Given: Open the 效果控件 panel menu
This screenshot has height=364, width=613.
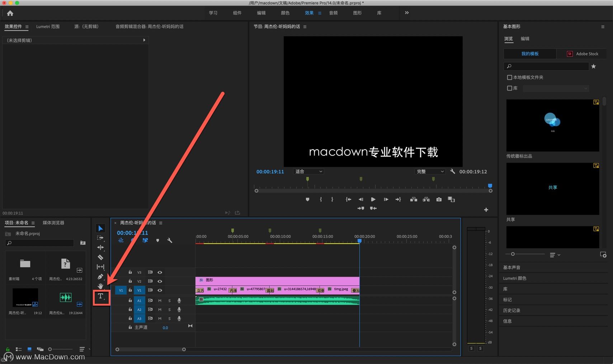Looking at the screenshot, I should pyautogui.click(x=27, y=27).
